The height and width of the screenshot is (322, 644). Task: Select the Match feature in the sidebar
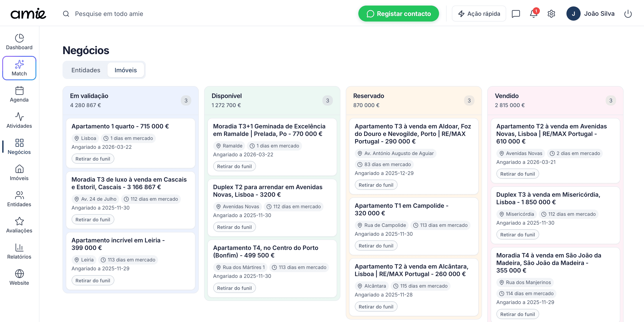pyautogui.click(x=19, y=68)
